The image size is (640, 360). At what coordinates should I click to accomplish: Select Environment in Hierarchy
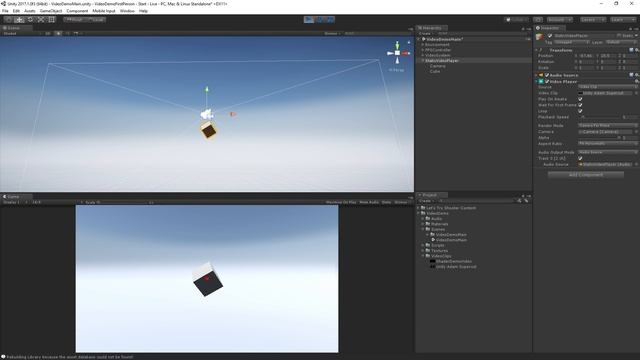point(438,44)
